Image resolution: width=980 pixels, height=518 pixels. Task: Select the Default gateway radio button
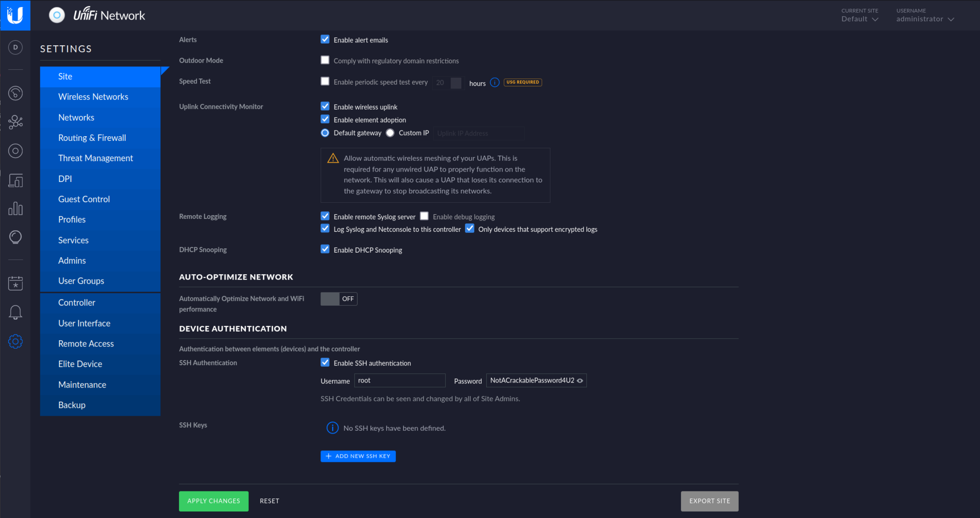(325, 133)
